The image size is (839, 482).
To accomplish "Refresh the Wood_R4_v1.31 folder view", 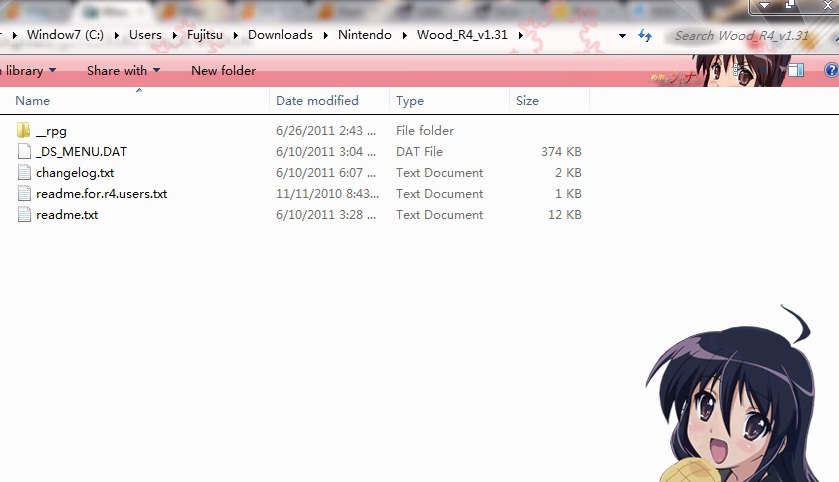I will coord(645,36).
